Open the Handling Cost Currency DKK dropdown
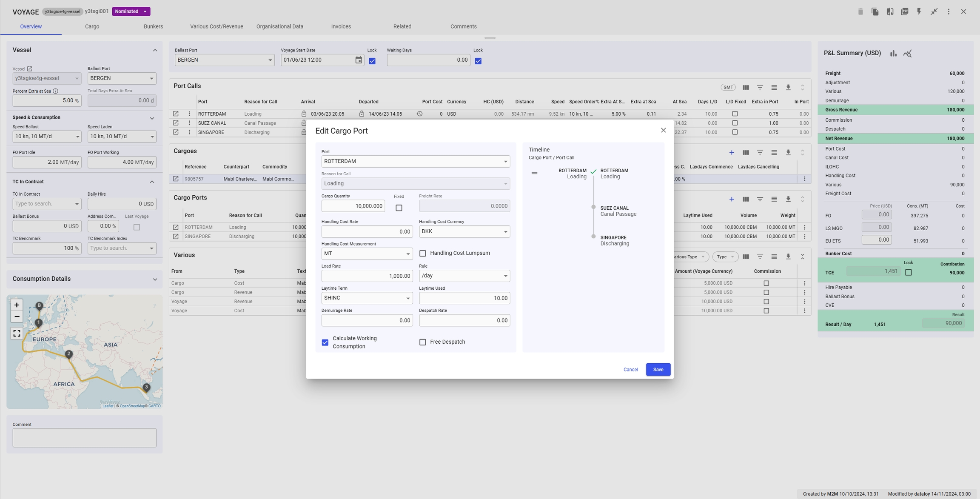Screen dimensions: 980x499 [x=464, y=231]
